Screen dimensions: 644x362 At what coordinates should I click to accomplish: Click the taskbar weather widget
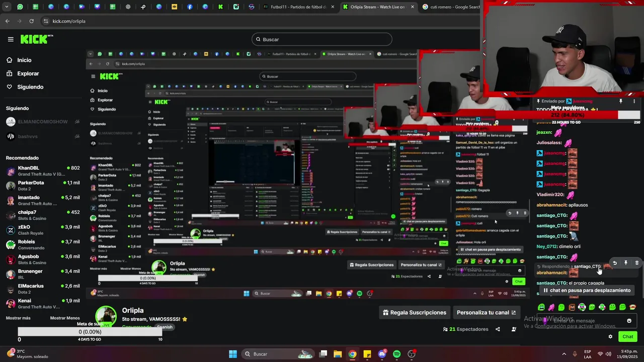(x=28, y=354)
